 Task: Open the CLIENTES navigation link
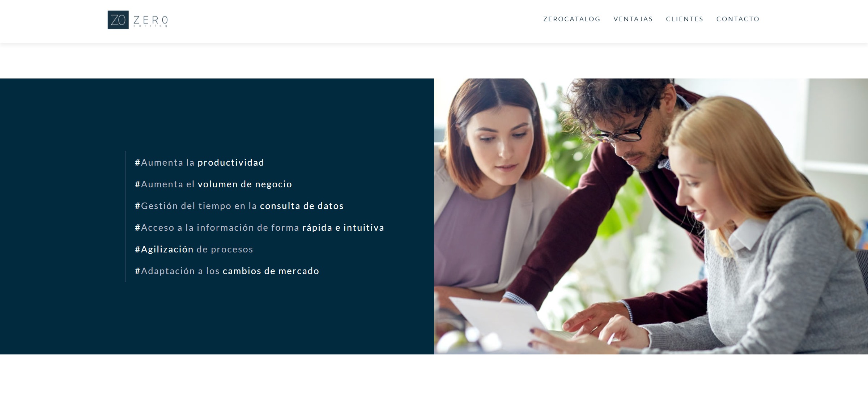pyautogui.click(x=684, y=19)
